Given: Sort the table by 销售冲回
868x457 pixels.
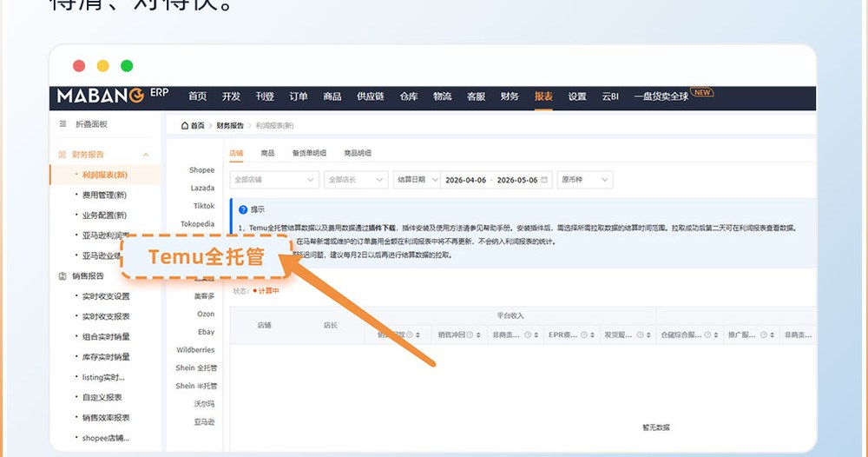Looking at the screenshot, I should pyautogui.click(x=479, y=335).
